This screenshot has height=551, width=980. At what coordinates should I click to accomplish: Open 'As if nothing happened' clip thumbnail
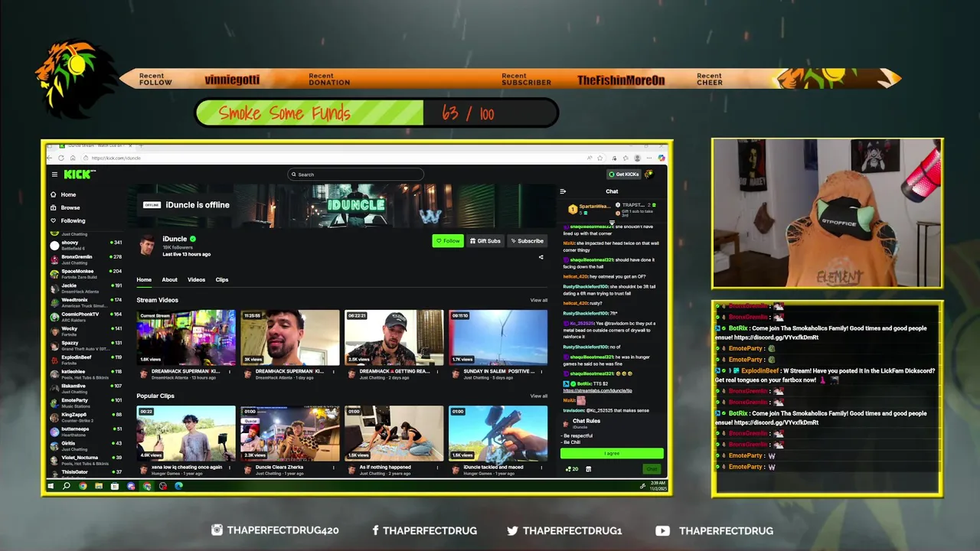(394, 434)
